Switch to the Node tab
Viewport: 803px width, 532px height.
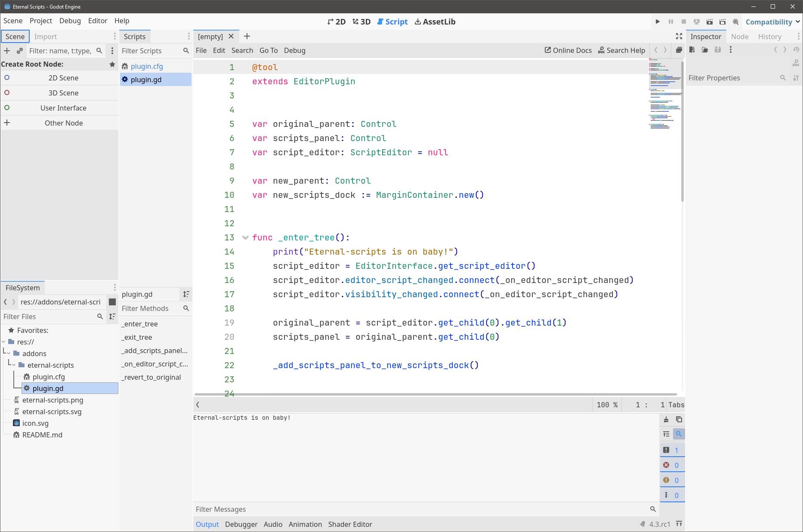tap(740, 37)
